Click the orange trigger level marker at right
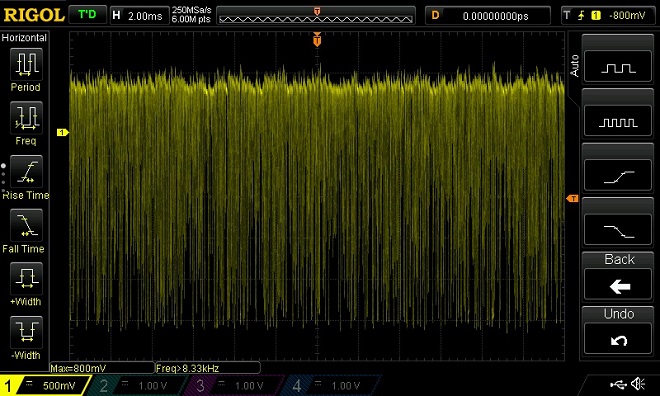 click(572, 198)
